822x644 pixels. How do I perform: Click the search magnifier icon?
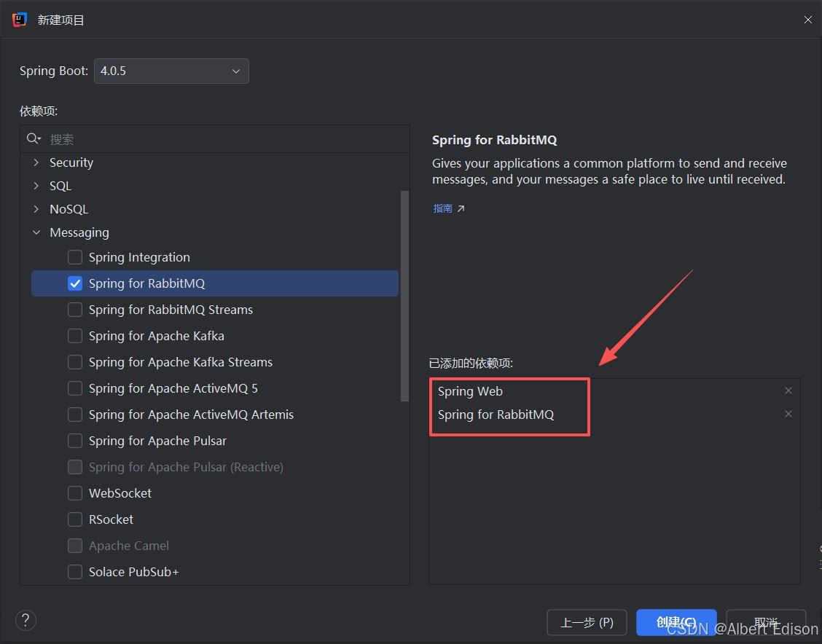tap(33, 138)
